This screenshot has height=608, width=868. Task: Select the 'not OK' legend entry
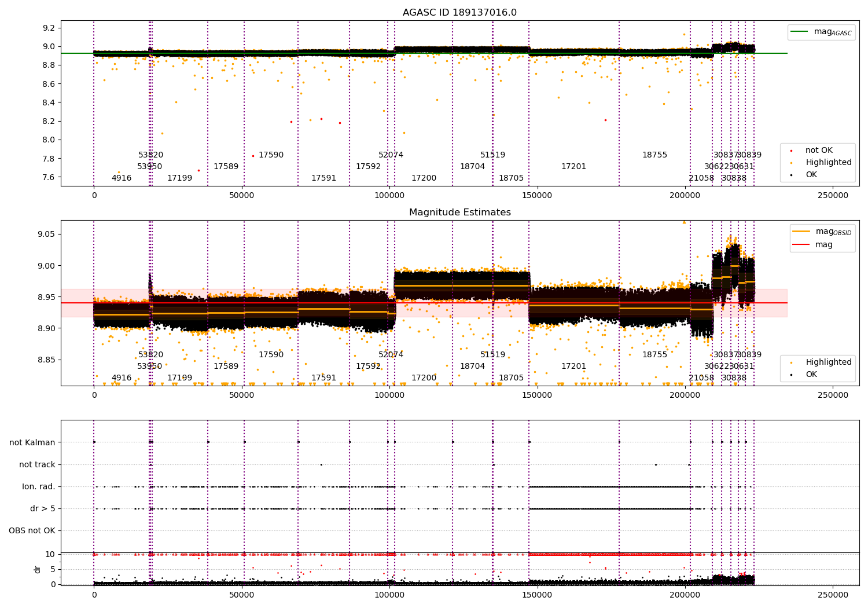click(819, 151)
